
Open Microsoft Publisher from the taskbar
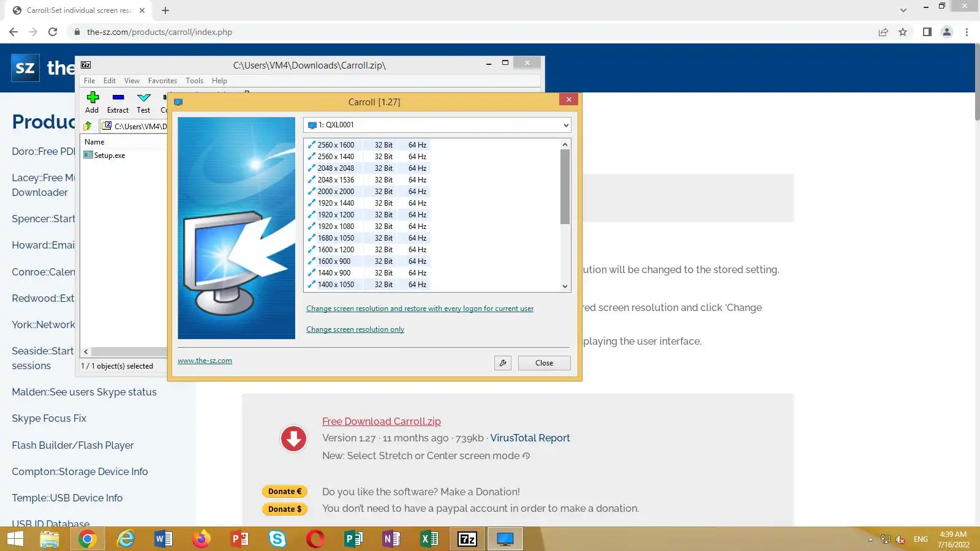click(353, 539)
